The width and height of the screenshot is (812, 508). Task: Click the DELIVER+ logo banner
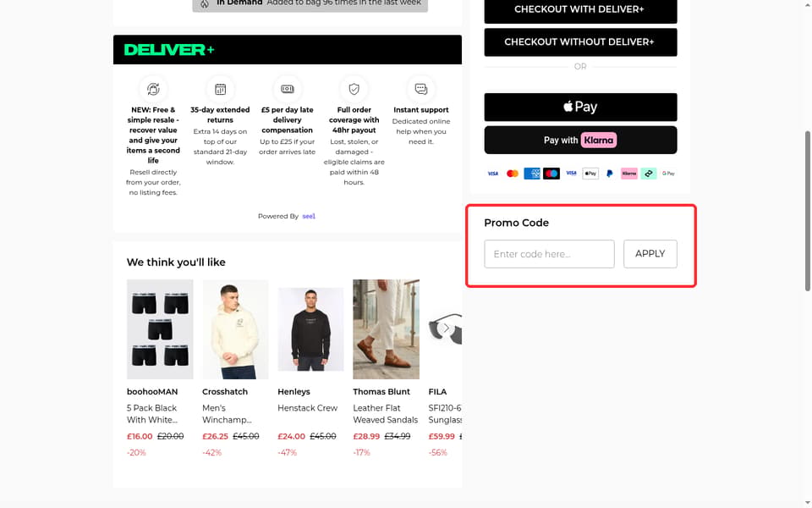click(x=287, y=50)
